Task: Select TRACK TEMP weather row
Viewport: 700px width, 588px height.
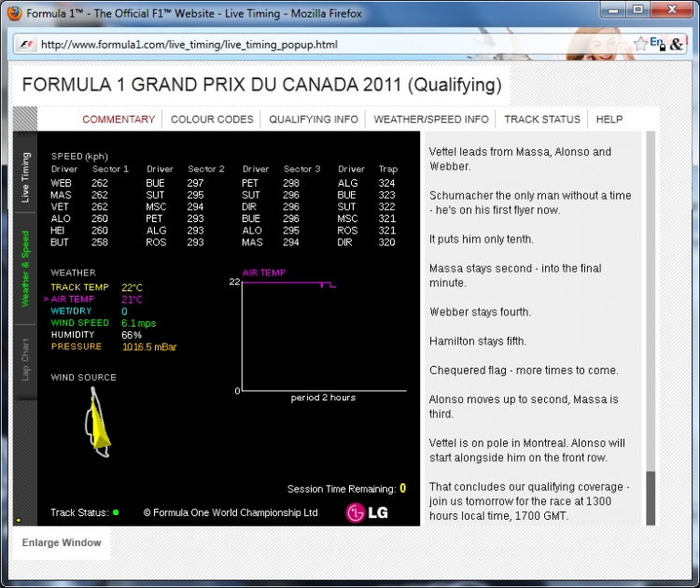Action: coord(96,287)
